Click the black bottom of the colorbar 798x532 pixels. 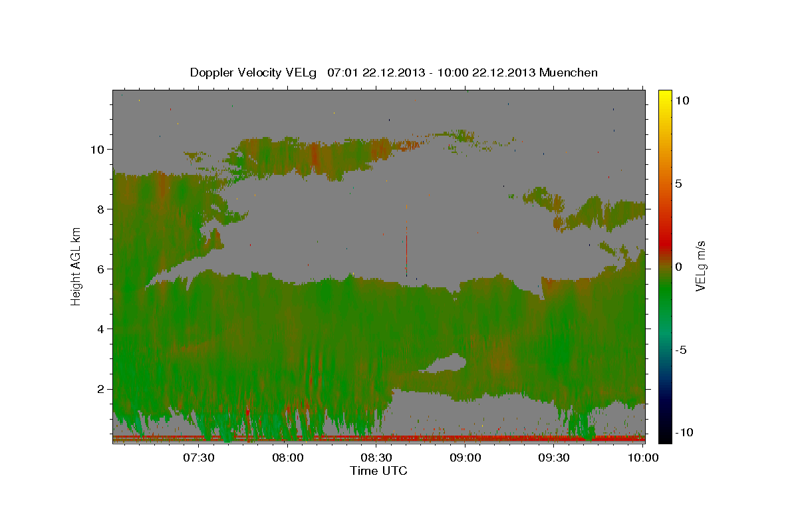pos(664,437)
